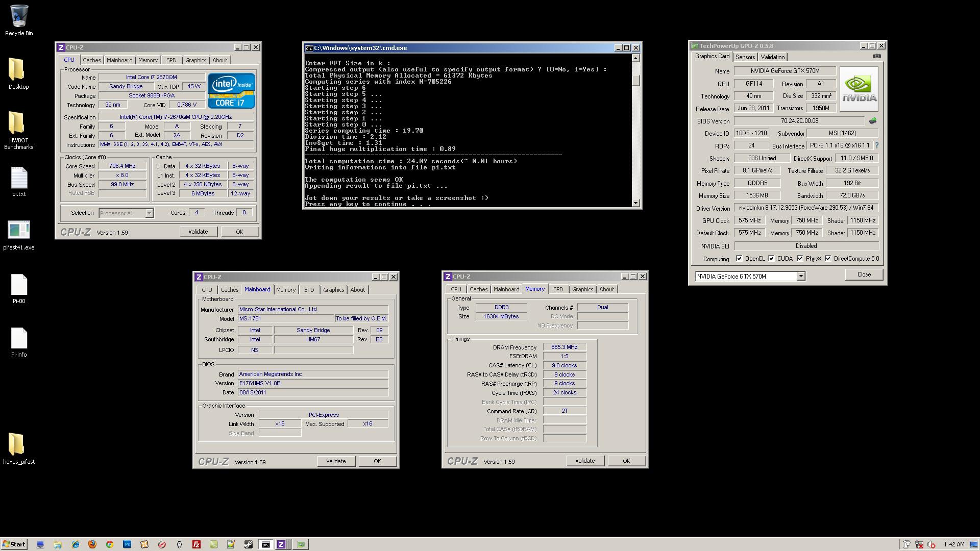Click the BIOS Version 70.24.2C.00.08 field
Viewport: 980px width, 551px height.
coord(799,121)
